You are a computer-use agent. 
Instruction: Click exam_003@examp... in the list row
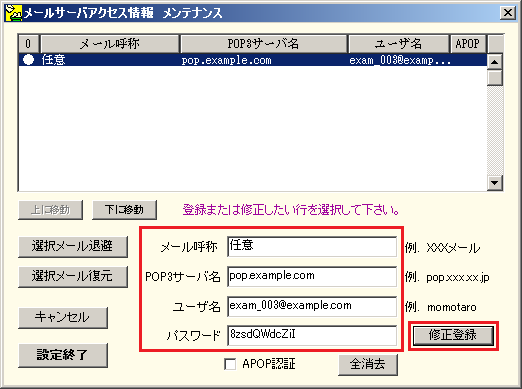click(400, 60)
